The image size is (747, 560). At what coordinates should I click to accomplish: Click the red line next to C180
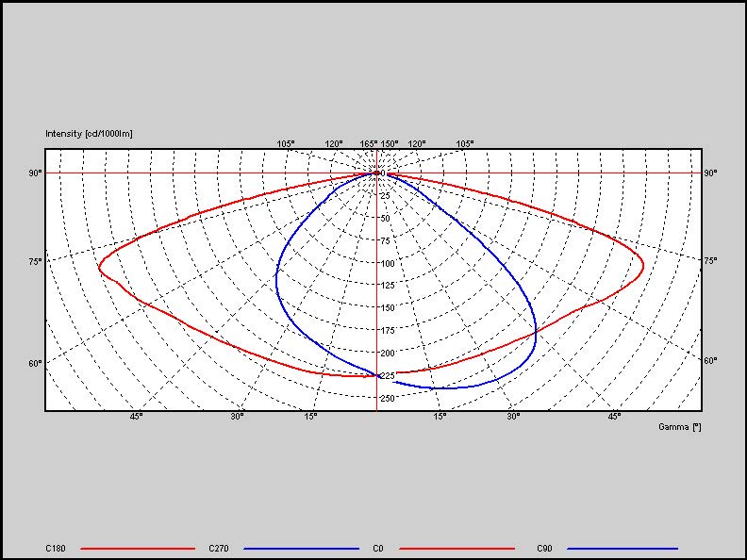(x=138, y=549)
